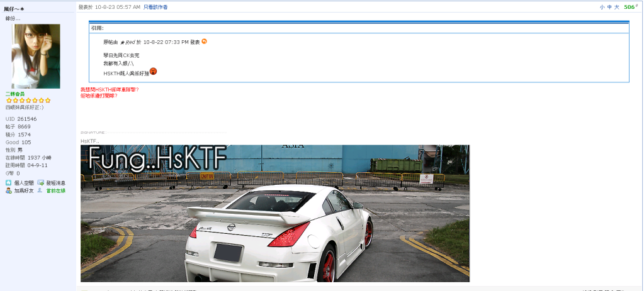Click the 加為好友 add friend icon

[9, 190]
